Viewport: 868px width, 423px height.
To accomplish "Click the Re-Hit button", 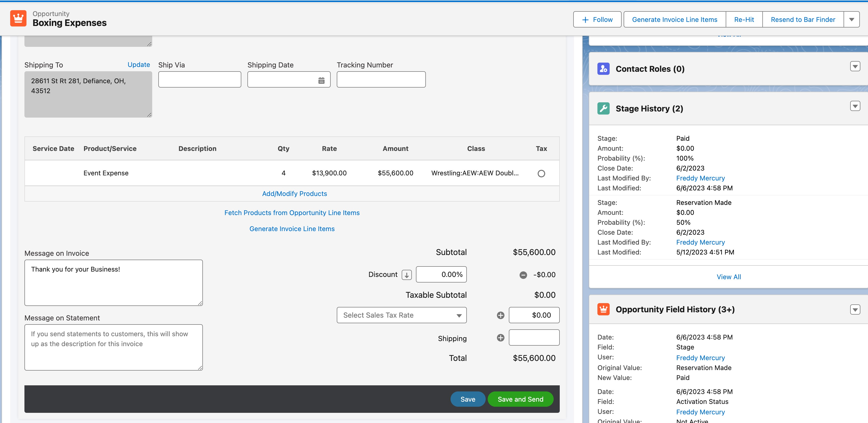I will [x=744, y=19].
